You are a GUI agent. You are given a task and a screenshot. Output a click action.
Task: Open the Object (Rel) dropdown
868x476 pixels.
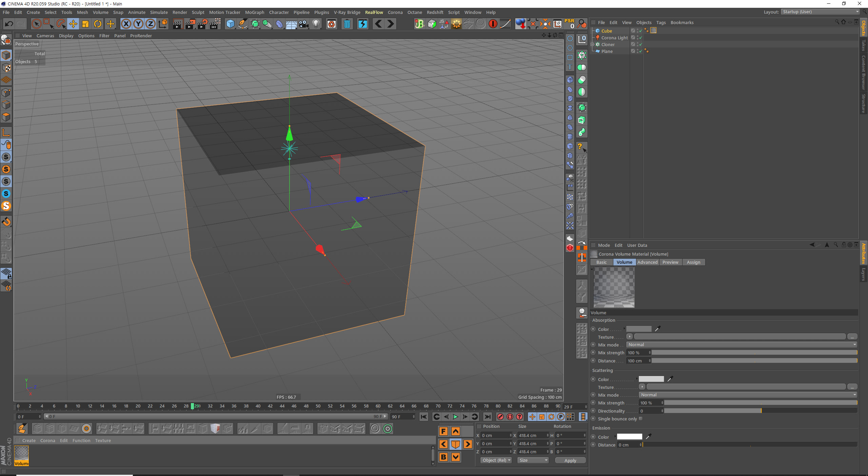(496, 460)
